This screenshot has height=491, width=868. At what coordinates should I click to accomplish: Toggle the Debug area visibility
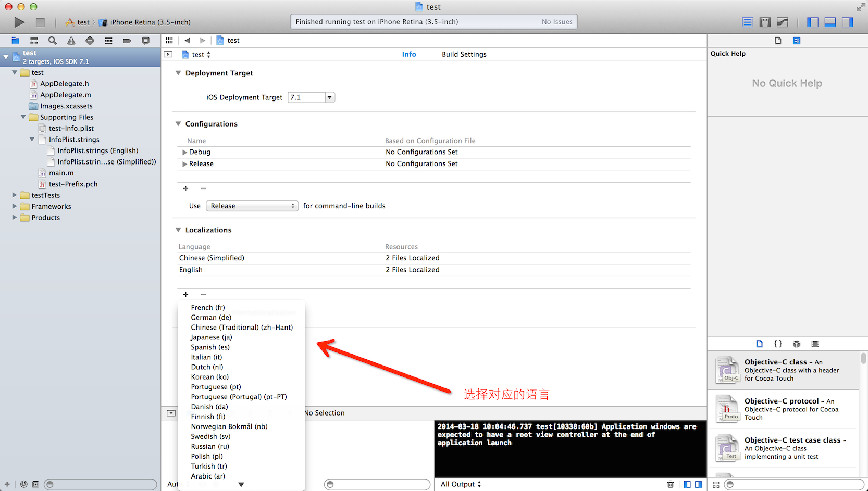tap(830, 22)
